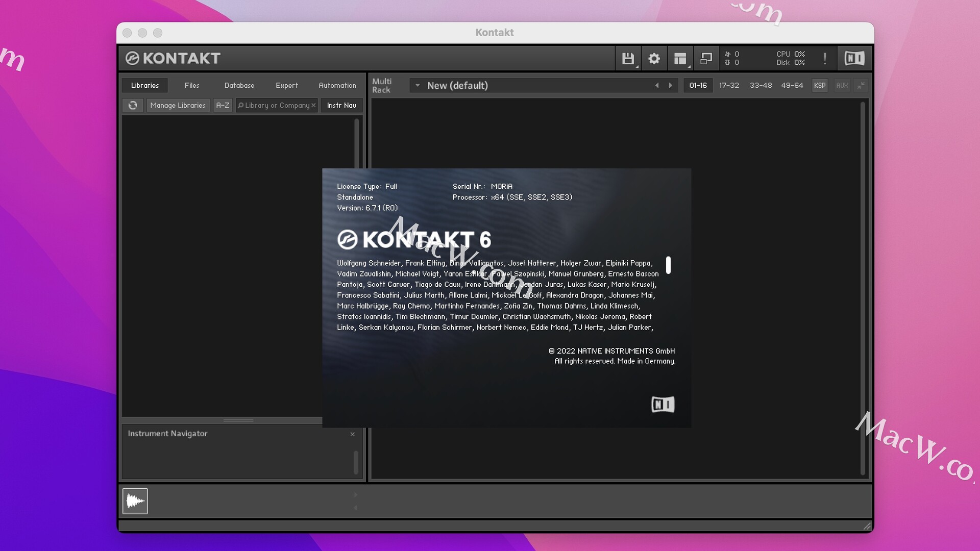Switch to the Automation tab
This screenshot has width=980, height=551.
click(x=337, y=85)
